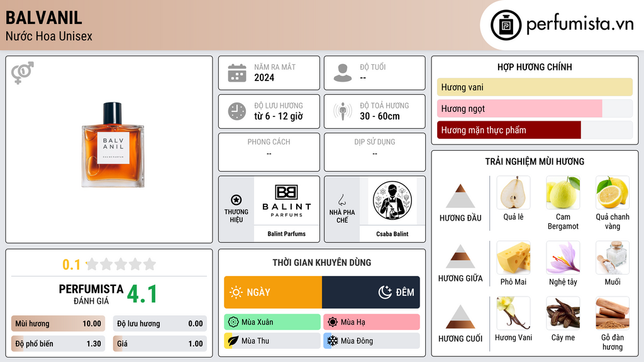Click the leaf icon for Mùa Thu
644x362 pixels.
click(x=233, y=341)
